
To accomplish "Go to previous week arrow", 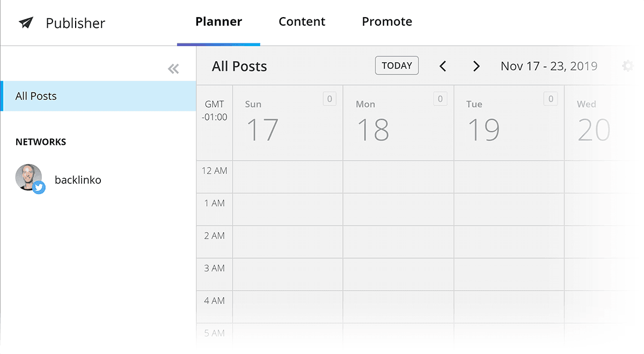I will [443, 66].
